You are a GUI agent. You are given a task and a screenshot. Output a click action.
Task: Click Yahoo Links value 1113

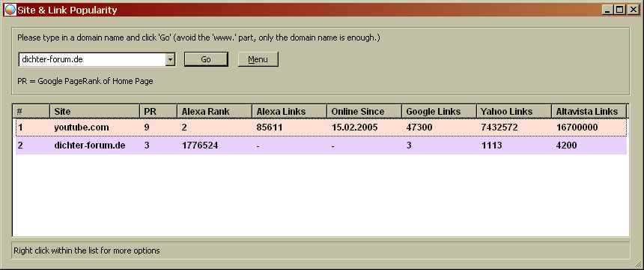[491, 145]
